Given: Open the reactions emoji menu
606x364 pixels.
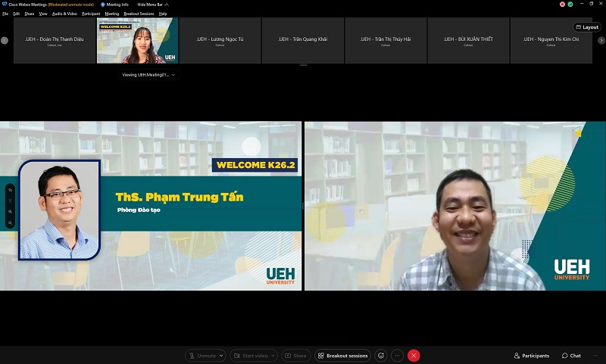Looking at the screenshot, I should click(381, 356).
